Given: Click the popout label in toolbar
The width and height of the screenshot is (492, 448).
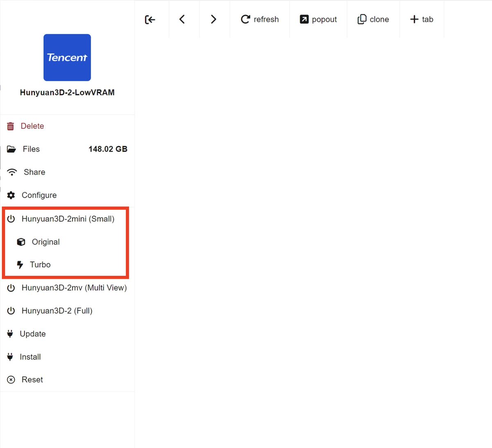Looking at the screenshot, I should click(x=324, y=19).
